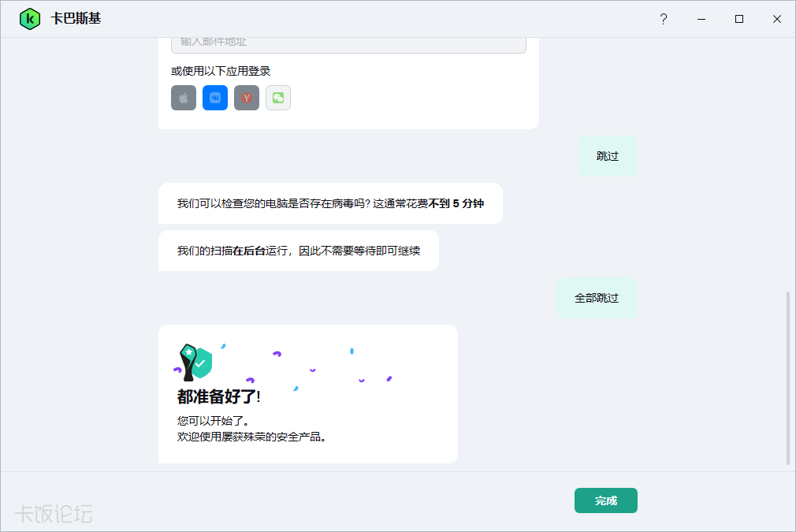Select the red Yandex login icon

pyautogui.click(x=247, y=98)
